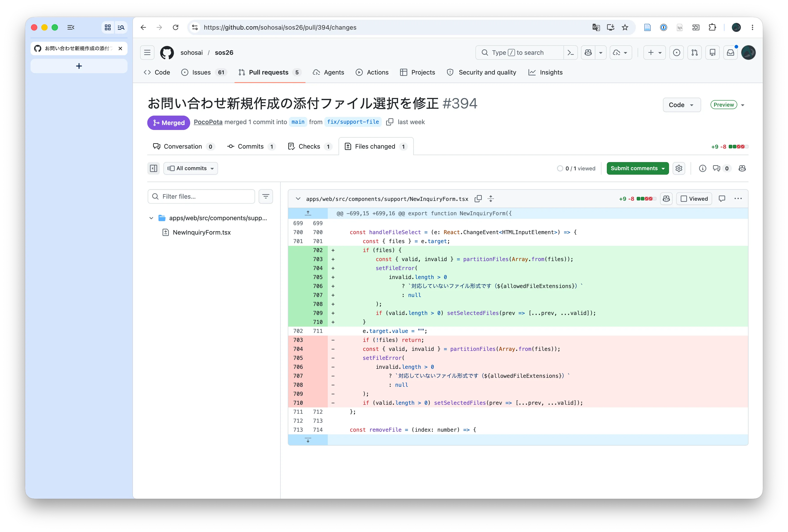Open the command palette icon
The height and width of the screenshot is (532, 788).
pos(571,53)
